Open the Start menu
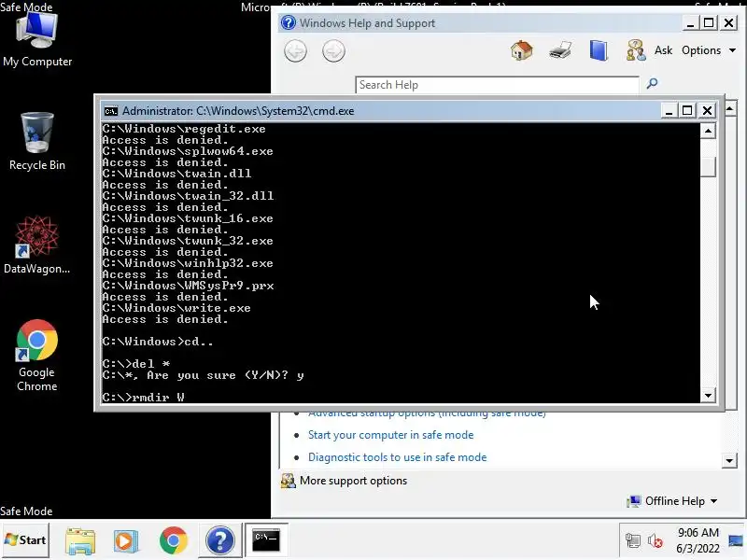This screenshot has height=560, width=747. point(25,540)
